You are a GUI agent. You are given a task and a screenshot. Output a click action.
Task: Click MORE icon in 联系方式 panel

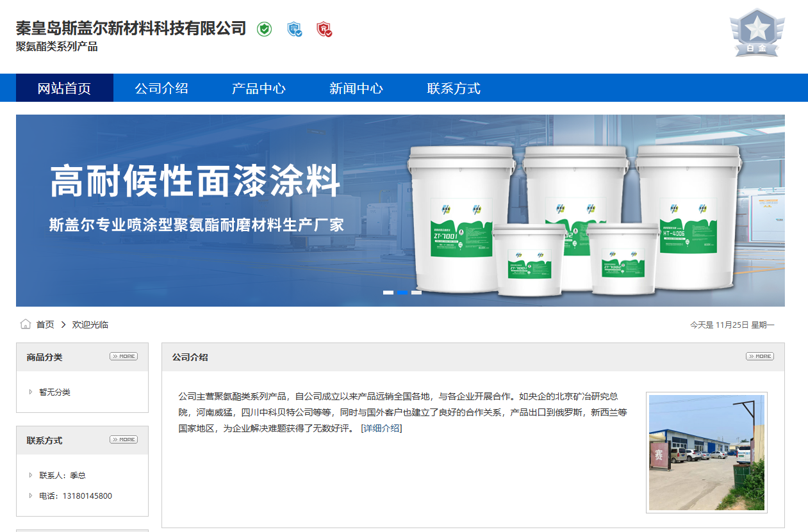pyautogui.click(x=124, y=440)
